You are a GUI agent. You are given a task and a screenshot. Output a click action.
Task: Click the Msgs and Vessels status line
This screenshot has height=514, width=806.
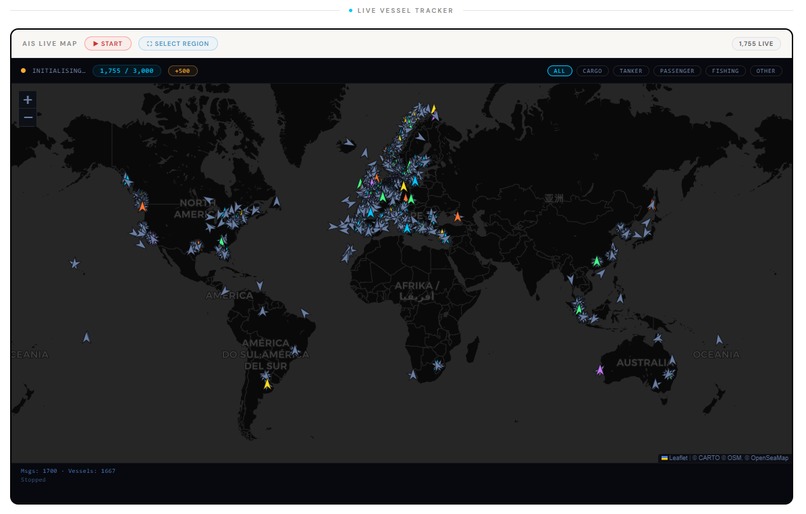[x=68, y=471]
